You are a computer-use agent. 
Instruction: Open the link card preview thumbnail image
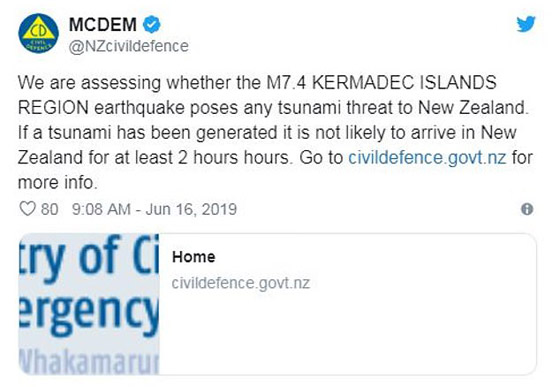(x=89, y=304)
